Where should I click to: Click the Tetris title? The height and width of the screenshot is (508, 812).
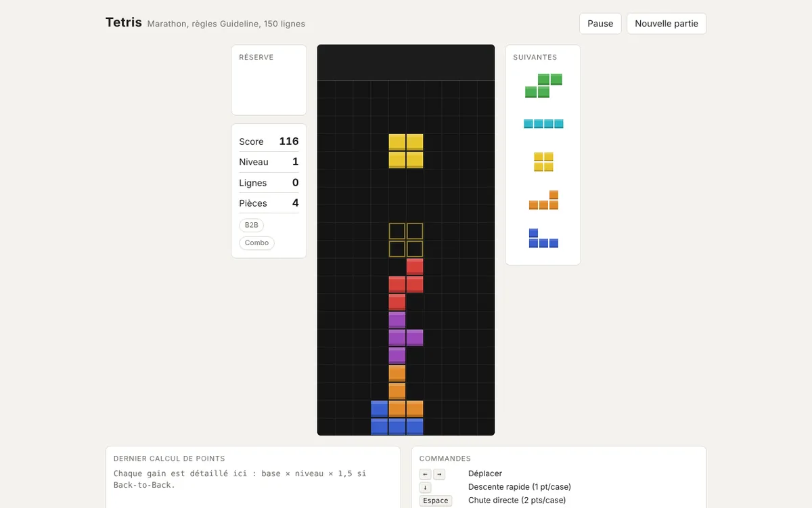point(124,22)
